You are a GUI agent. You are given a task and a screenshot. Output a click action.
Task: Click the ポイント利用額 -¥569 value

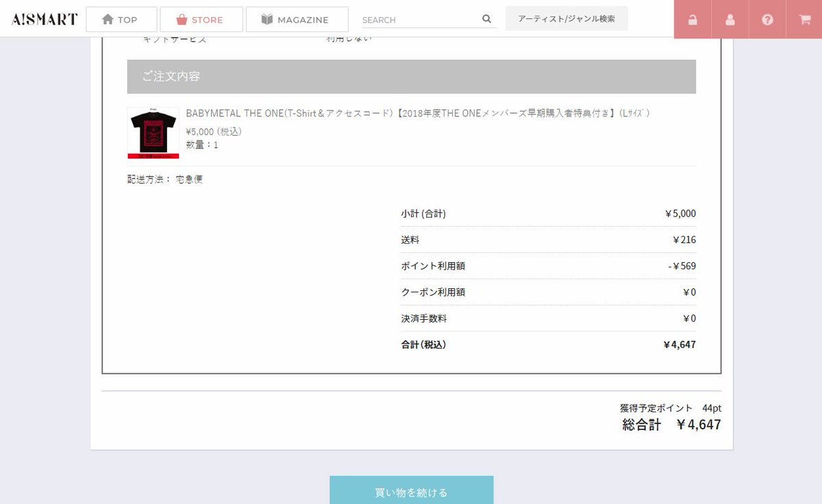pos(682,266)
